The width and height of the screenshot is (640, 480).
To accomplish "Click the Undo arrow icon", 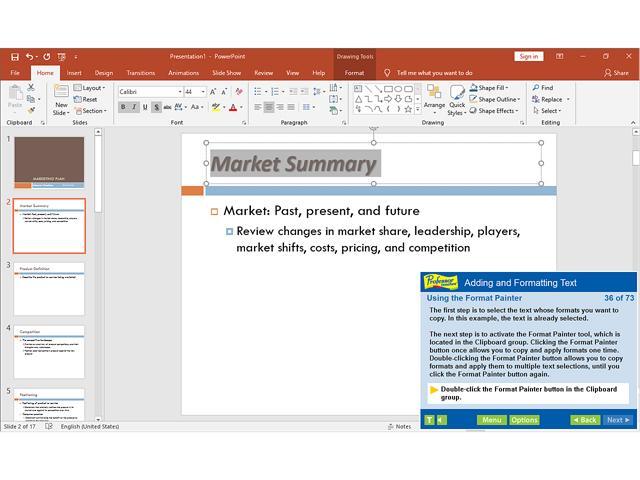I will click(x=32, y=56).
